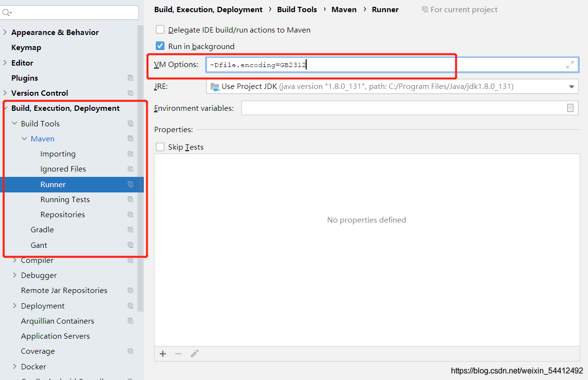The width and height of the screenshot is (588, 380).
Task: Open Running Tests settings
Action: pyautogui.click(x=65, y=199)
